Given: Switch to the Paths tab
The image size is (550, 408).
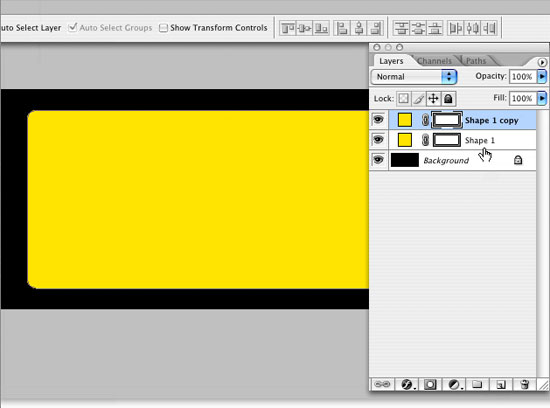Looking at the screenshot, I should click(476, 61).
